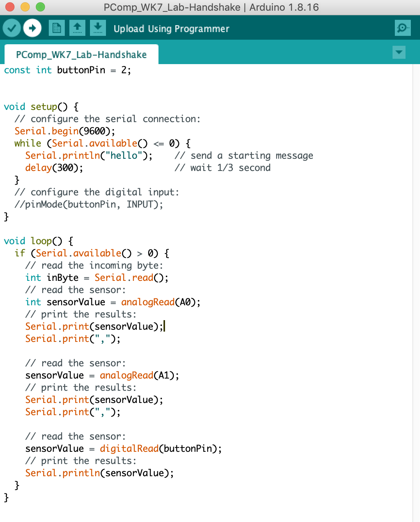Close the Arduino window with red button
Screen dimensions: 420x522
[10, 7]
